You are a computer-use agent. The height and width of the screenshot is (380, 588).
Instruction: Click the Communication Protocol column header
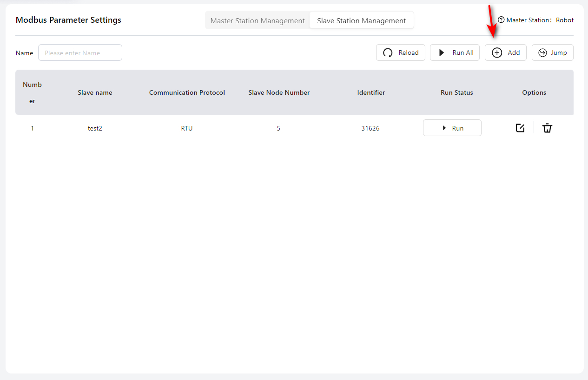pos(187,92)
